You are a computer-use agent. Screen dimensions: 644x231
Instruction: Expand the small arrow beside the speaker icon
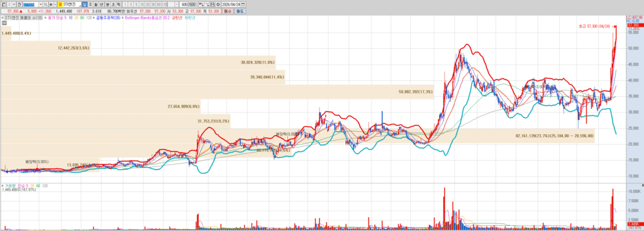click(x=55, y=4)
